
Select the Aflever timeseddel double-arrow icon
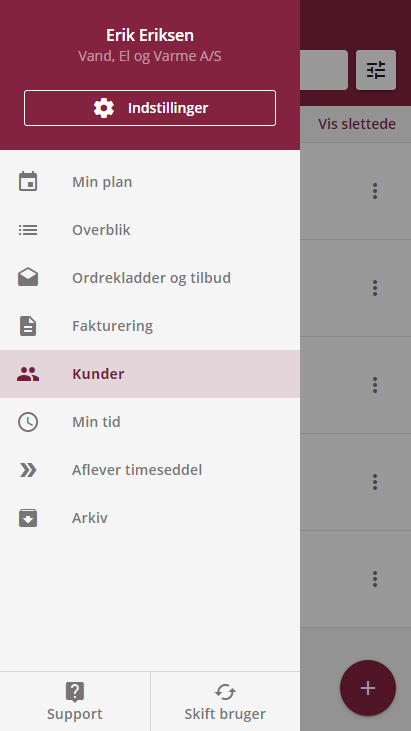28,470
